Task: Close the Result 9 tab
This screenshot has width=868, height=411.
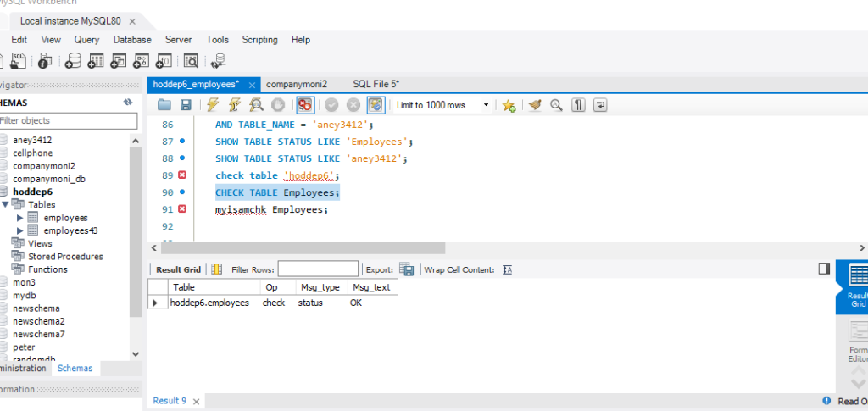Action: coord(197,401)
